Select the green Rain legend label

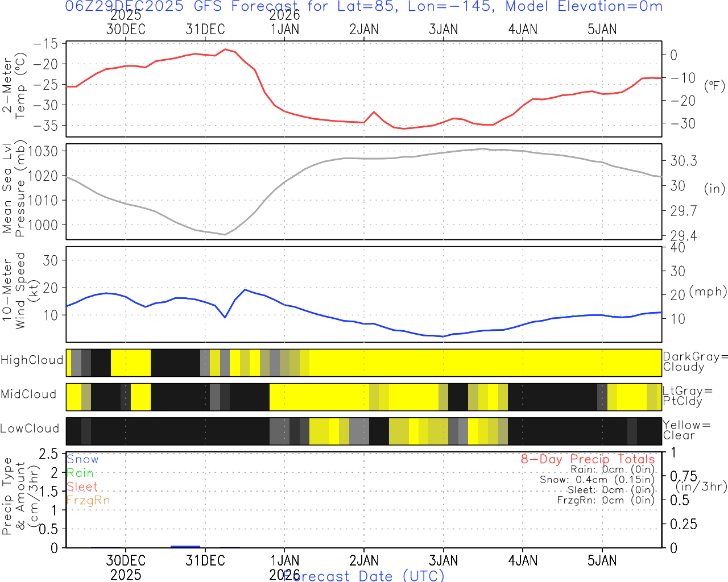(80, 473)
